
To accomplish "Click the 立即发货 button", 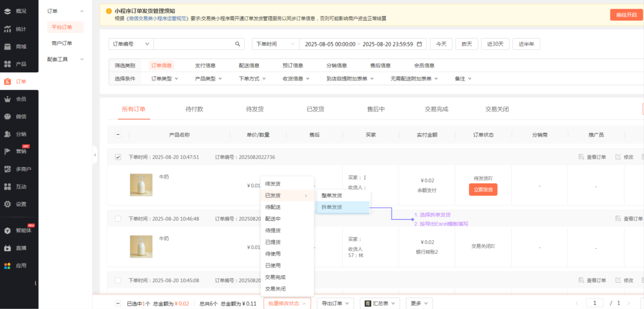I will 483,189.
